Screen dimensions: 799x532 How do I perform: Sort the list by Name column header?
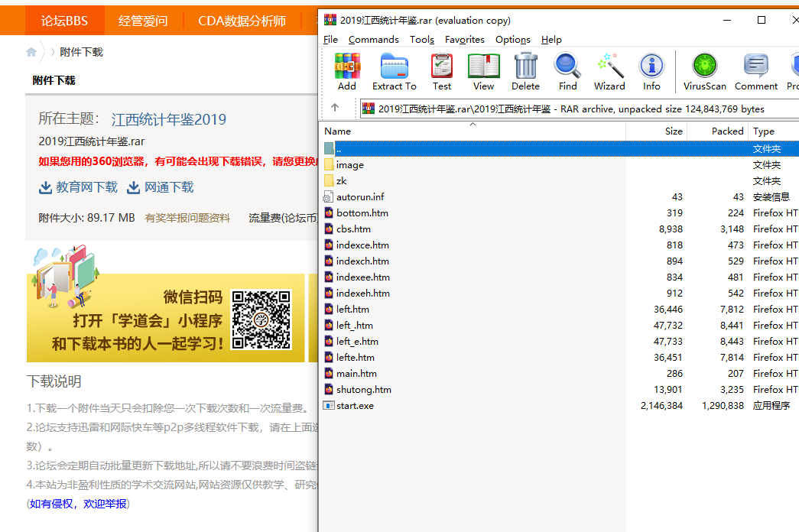(474, 131)
